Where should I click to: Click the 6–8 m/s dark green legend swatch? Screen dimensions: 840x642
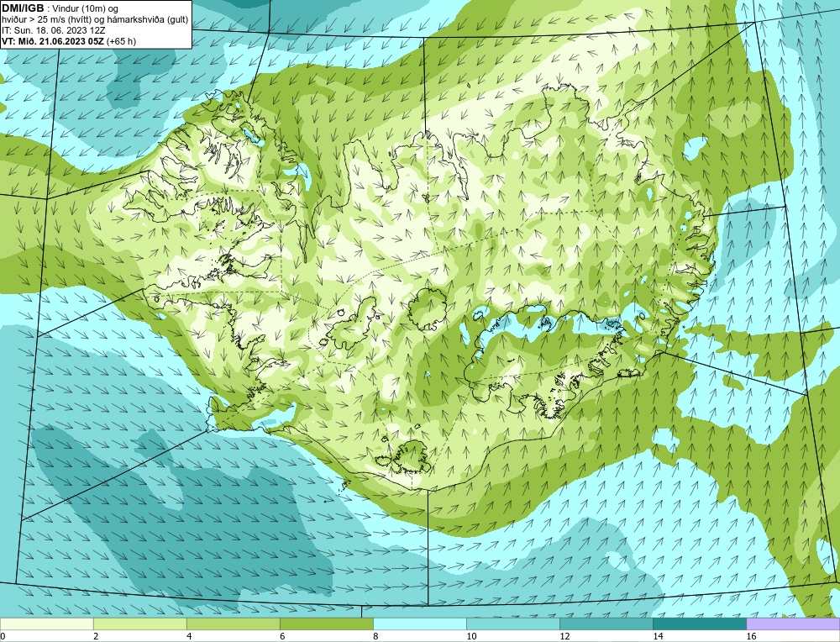[327, 624]
